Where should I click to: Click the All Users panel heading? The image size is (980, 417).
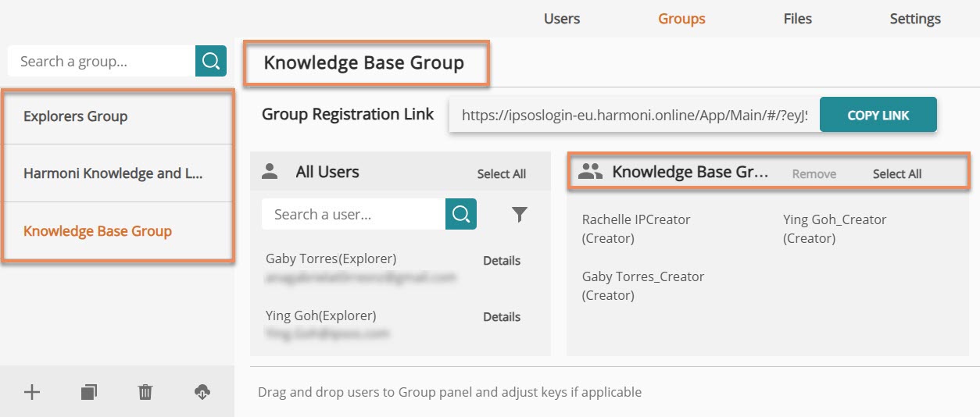click(327, 172)
